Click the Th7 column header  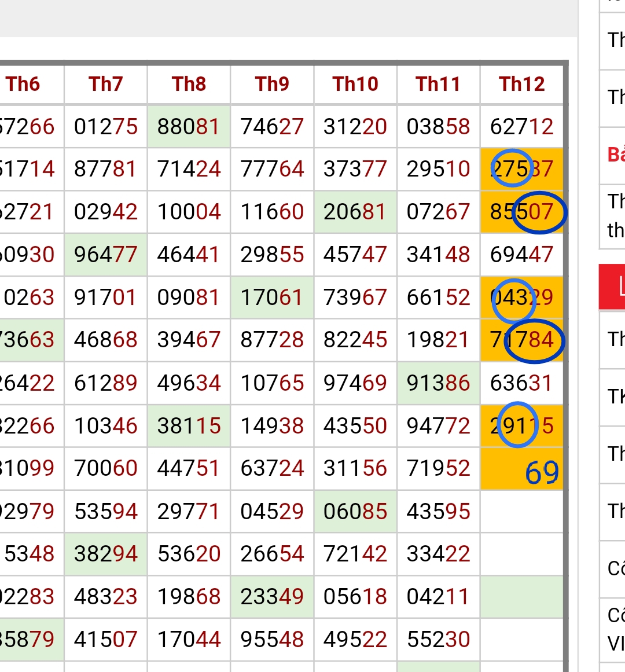(106, 85)
